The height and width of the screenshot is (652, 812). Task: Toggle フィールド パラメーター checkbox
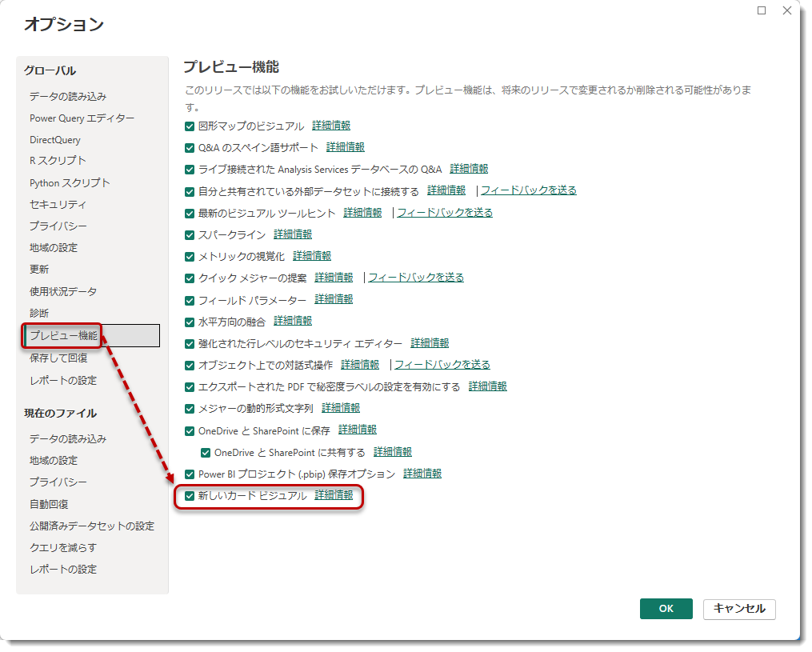pyautogui.click(x=190, y=300)
